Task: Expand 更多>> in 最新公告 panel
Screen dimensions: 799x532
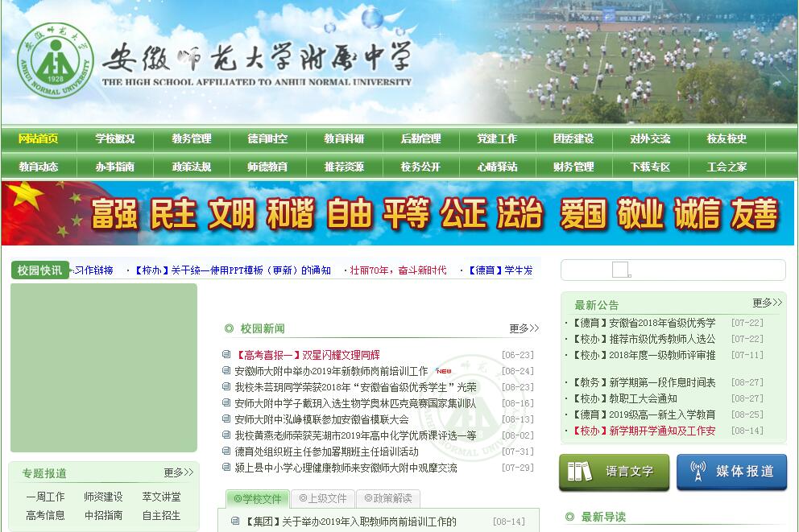Action: [767, 303]
